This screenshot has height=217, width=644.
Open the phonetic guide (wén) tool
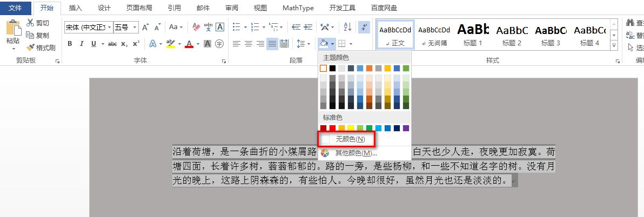(x=208, y=27)
